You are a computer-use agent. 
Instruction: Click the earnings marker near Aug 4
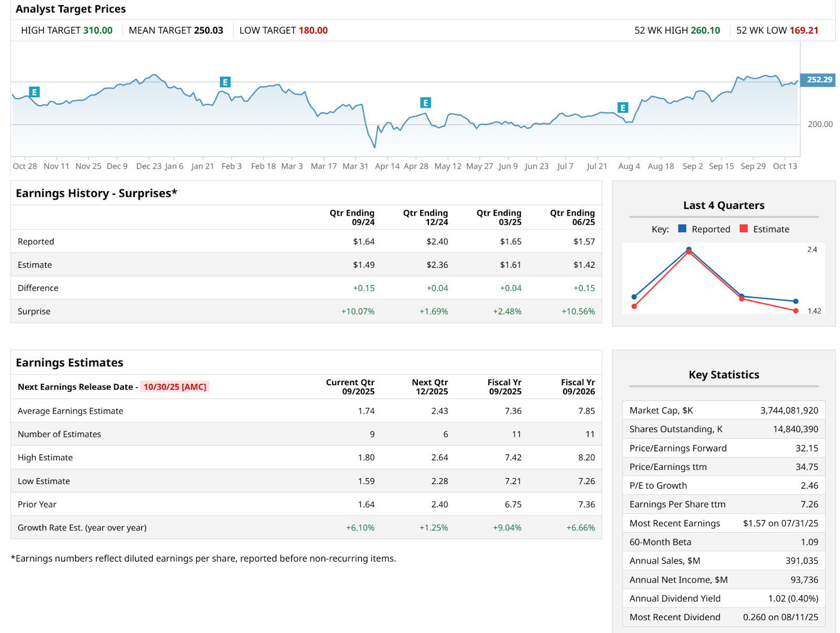pyautogui.click(x=623, y=108)
